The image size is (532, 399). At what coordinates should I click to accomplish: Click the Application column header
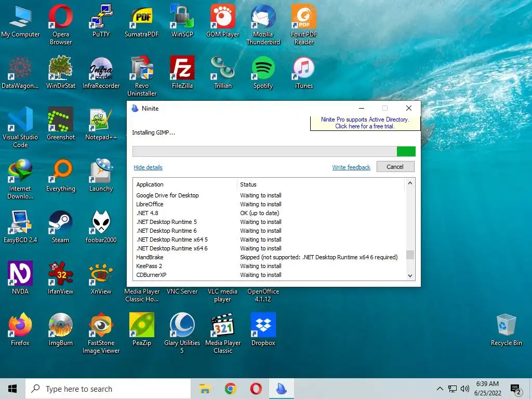point(185,184)
